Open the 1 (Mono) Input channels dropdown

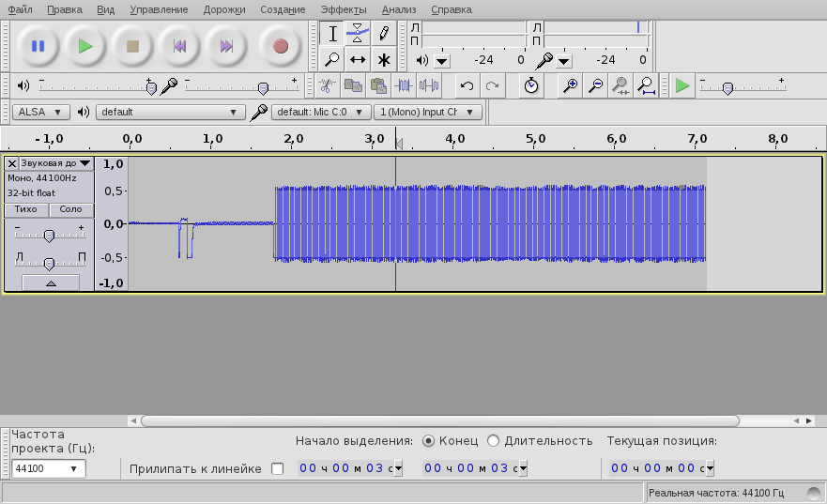[x=427, y=112]
